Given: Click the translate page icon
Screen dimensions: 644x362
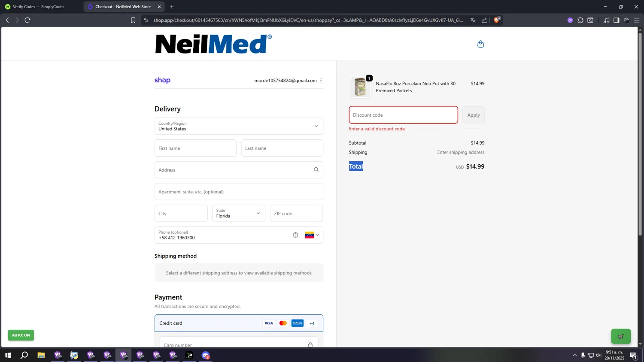Looking at the screenshot, I should (473, 20).
